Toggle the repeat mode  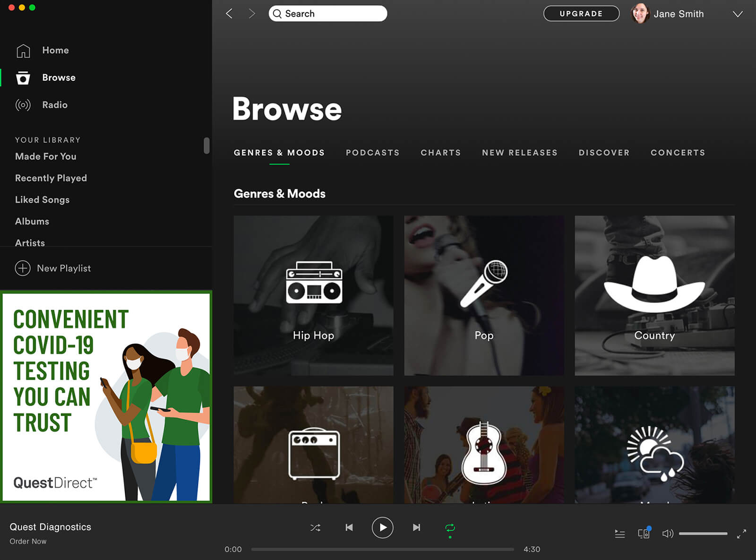(x=450, y=527)
